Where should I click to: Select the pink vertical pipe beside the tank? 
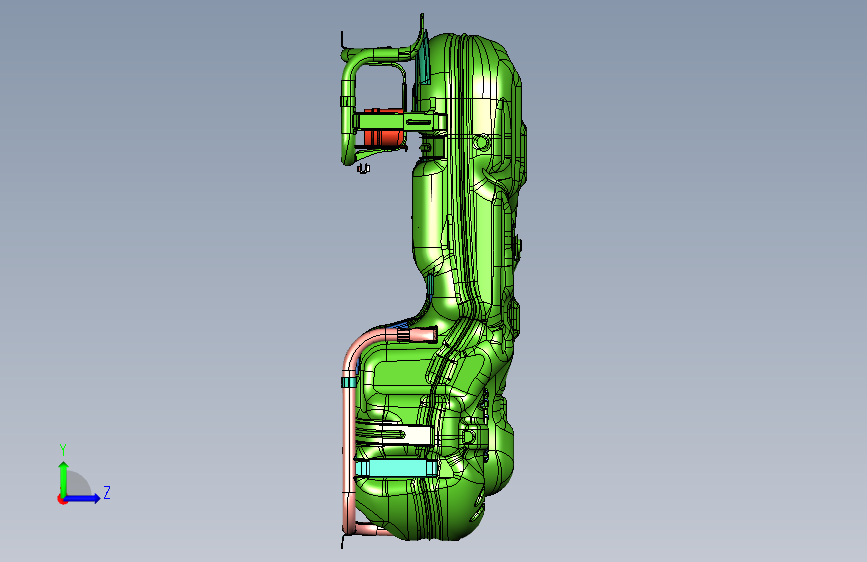coord(348,443)
